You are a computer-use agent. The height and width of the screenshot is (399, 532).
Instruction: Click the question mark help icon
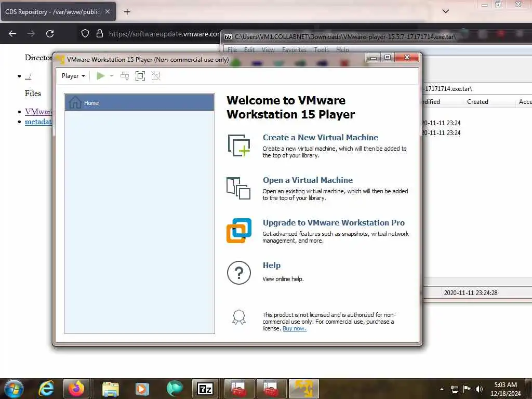(239, 272)
